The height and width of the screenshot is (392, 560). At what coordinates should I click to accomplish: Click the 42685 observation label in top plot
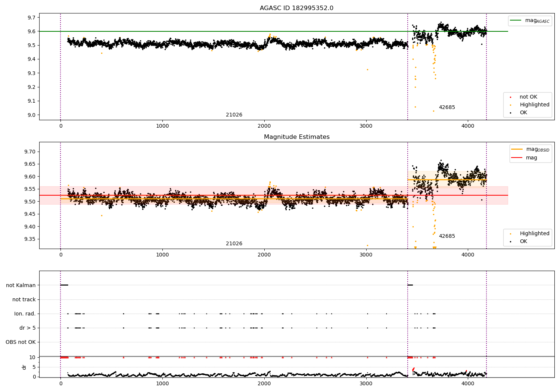point(447,108)
